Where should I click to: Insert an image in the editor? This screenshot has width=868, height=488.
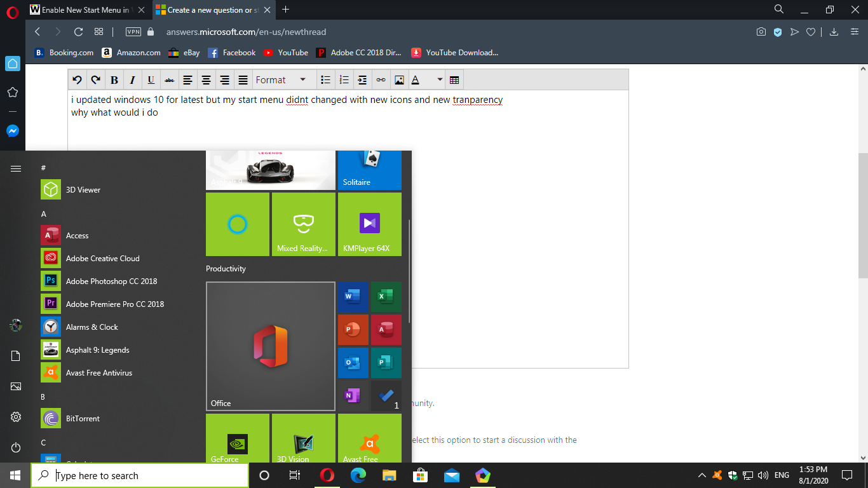(399, 80)
